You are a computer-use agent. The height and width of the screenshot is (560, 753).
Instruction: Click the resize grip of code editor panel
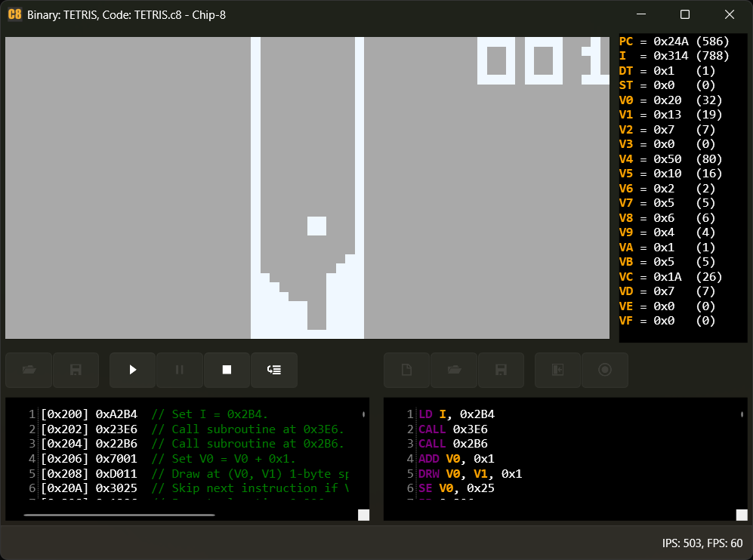click(742, 515)
